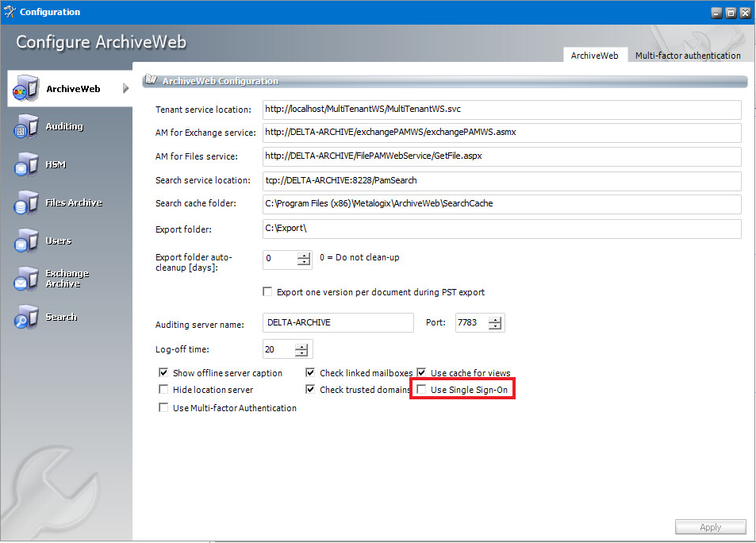Screen dimensions: 756x543
Task: Select the Search label in sidebar
Action: click(61, 317)
